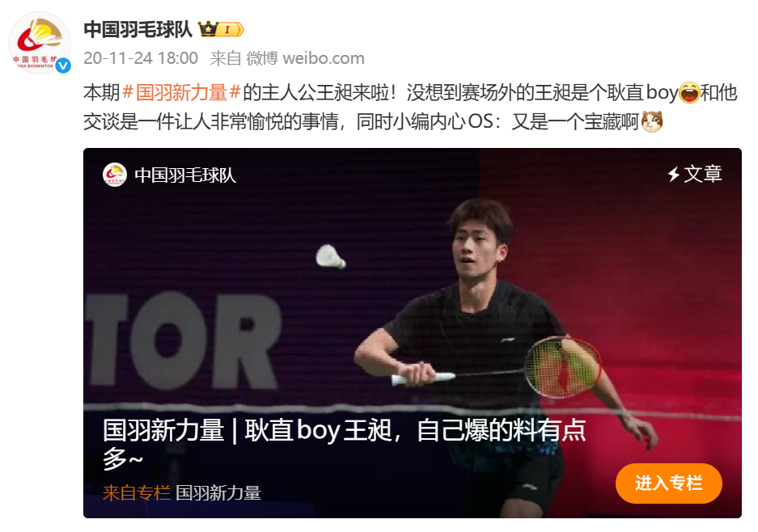Click the laughing emoji in the post
The width and height of the screenshot is (758, 532).
pyautogui.click(x=689, y=92)
